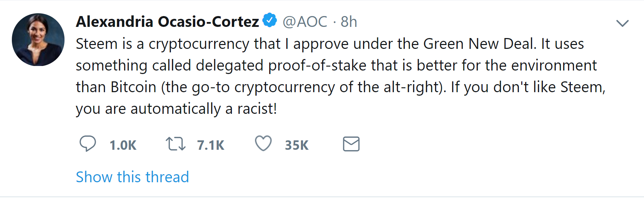The width and height of the screenshot is (644, 199).
Task: Click the reply speech bubble icon
Action: [x=88, y=143]
